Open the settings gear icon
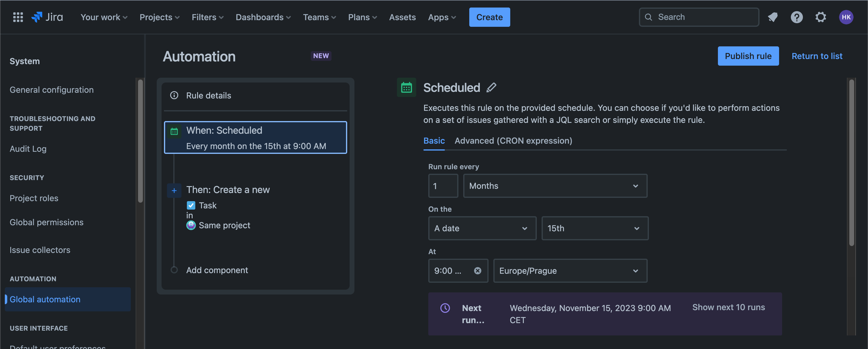 click(820, 17)
